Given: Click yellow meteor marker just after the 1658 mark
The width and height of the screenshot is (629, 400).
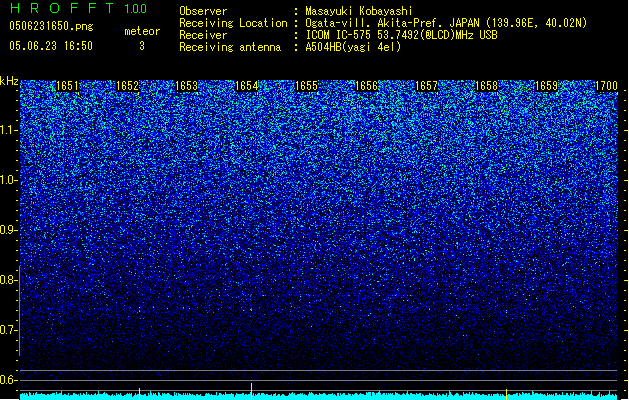Looking at the screenshot, I should coord(506,394).
